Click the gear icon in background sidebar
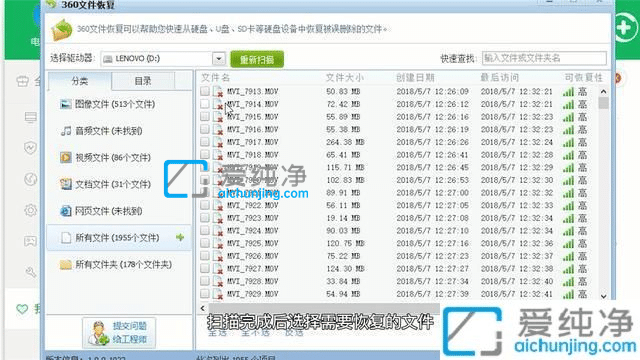Screen dimensions: 640x360 click(31, 210)
